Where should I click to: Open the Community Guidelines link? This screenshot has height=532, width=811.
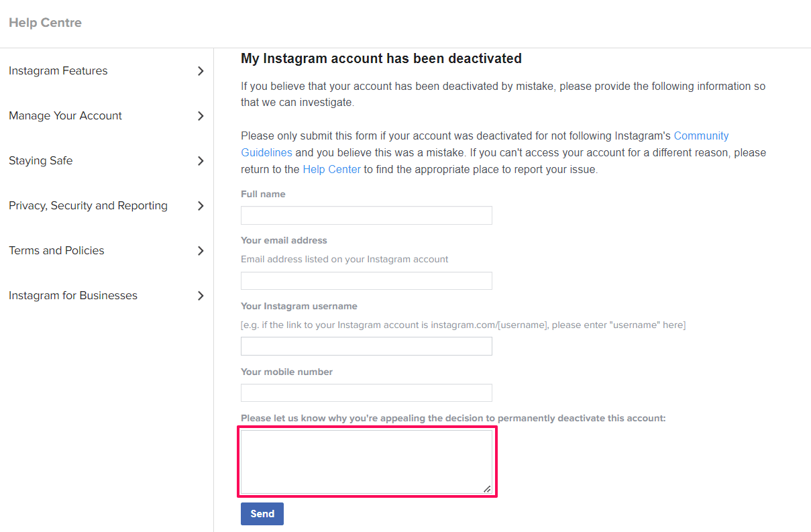coord(701,136)
